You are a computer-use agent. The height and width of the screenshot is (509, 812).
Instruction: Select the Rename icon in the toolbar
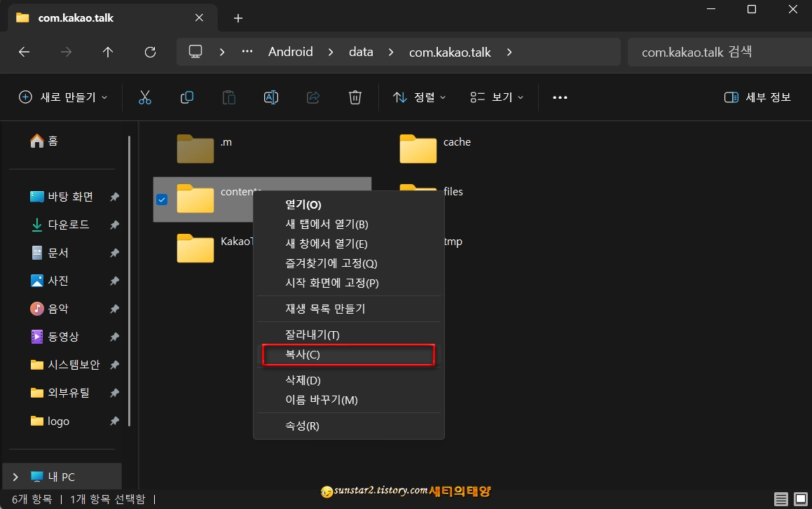pyautogui.click(x=271, y=97)
